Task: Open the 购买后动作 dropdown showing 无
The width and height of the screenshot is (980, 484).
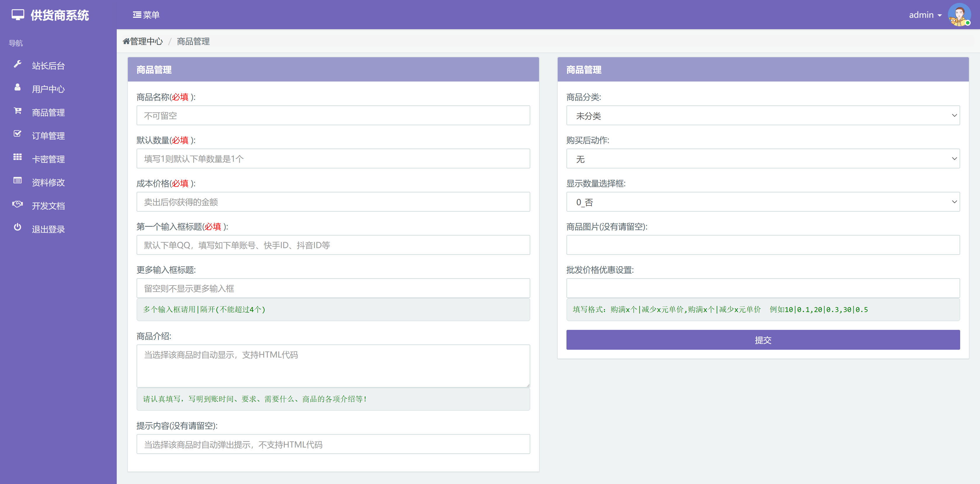Action: tap(763, 159)
